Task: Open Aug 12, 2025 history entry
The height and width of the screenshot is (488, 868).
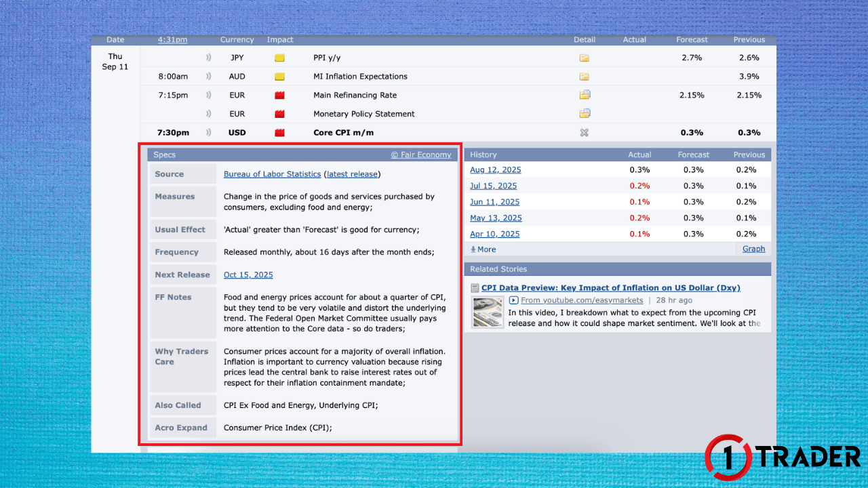Action: pos(496,169)
